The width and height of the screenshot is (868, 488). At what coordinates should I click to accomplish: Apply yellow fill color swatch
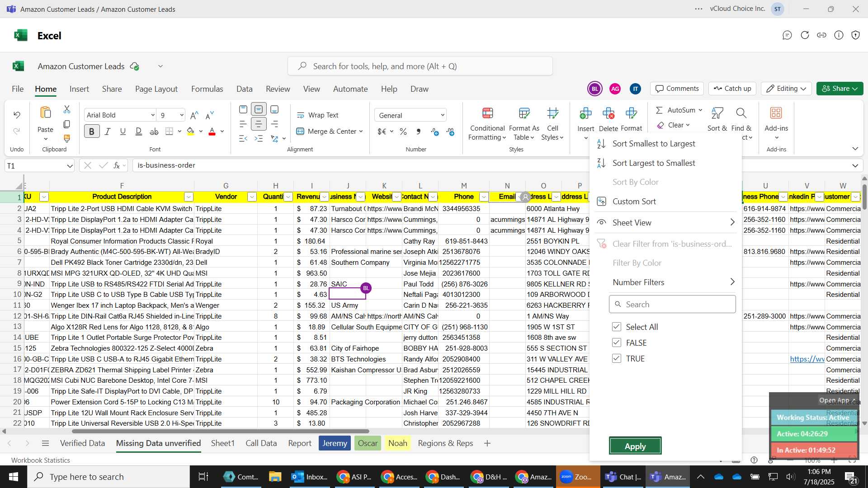click(191, 131)
